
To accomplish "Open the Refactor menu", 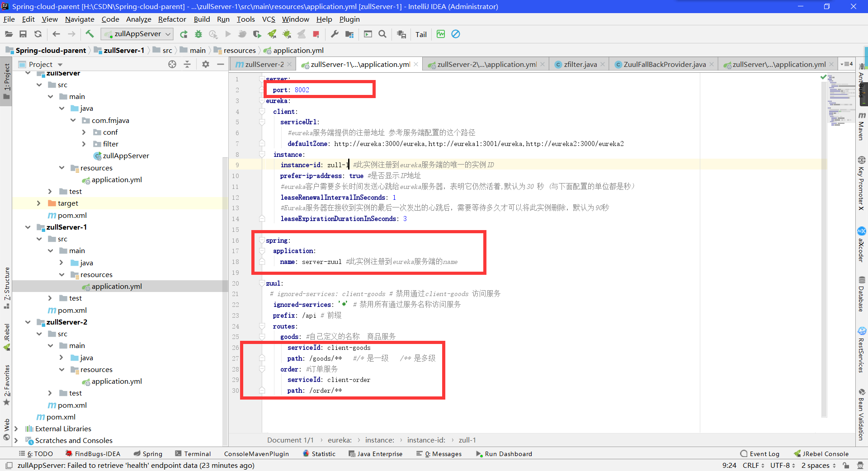I will coord(172,19).
